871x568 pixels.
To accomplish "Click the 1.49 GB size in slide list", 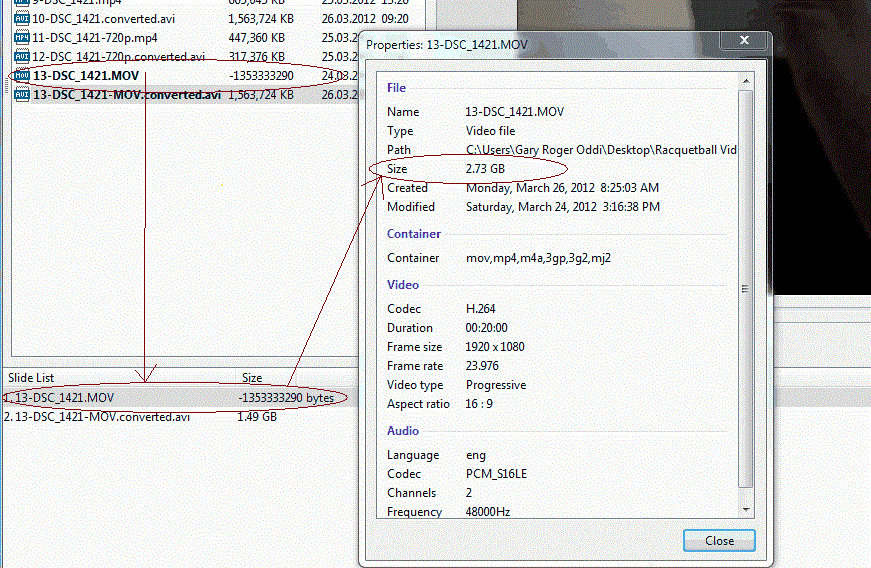I will [257, 416].
